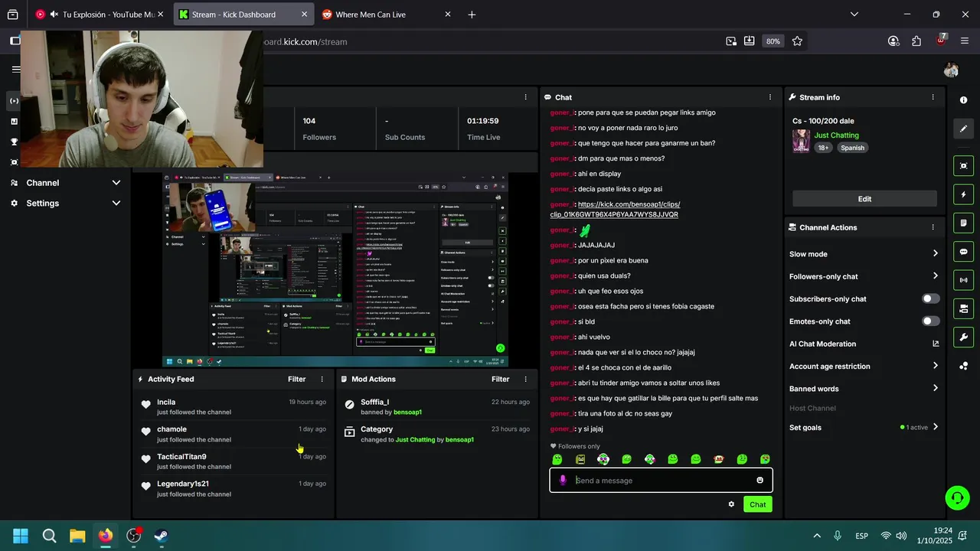Viewport: 980px width, 551px height.
Task: Toggle the broadcast signal panel icon
Action: click(963, 280)
